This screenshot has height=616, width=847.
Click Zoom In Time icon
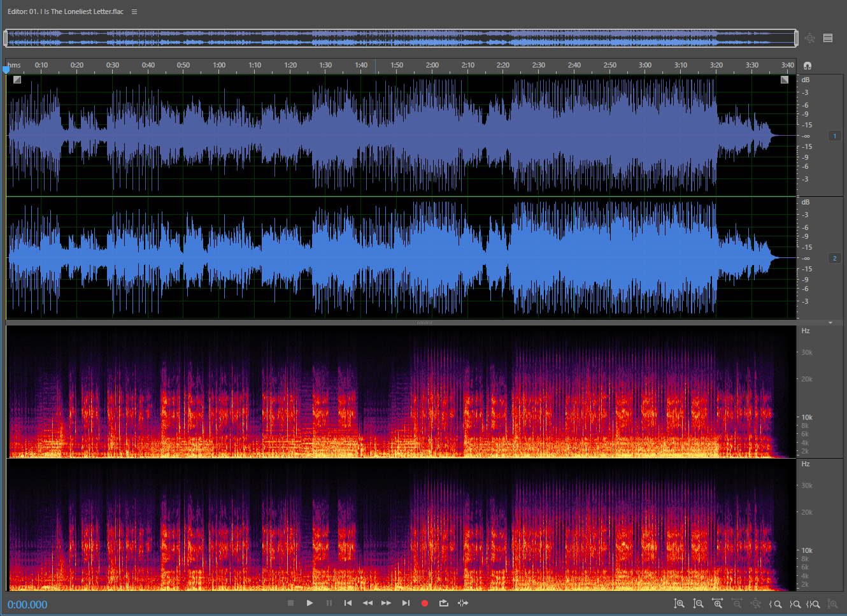718,603
